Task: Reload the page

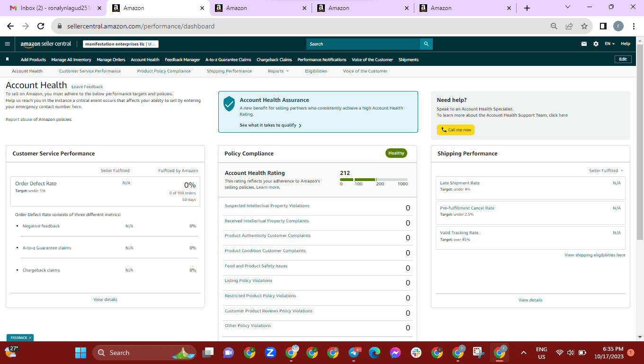Action: point(41,26)
